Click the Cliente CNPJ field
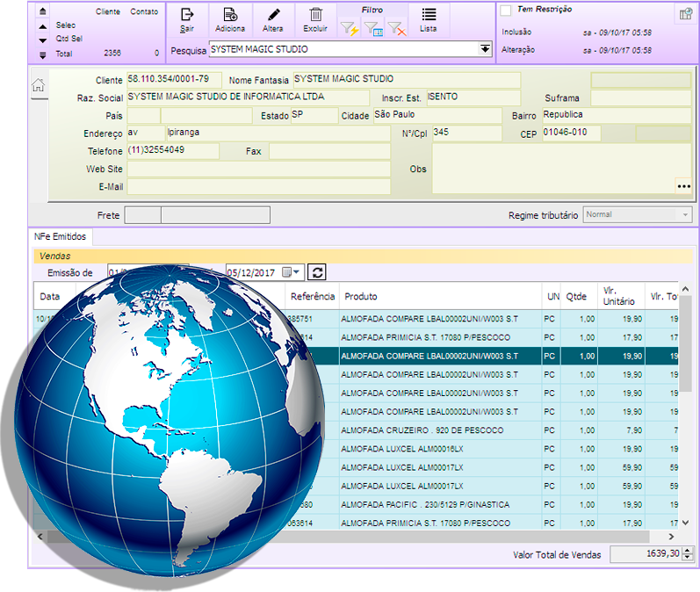 click(x=174, y=79)
